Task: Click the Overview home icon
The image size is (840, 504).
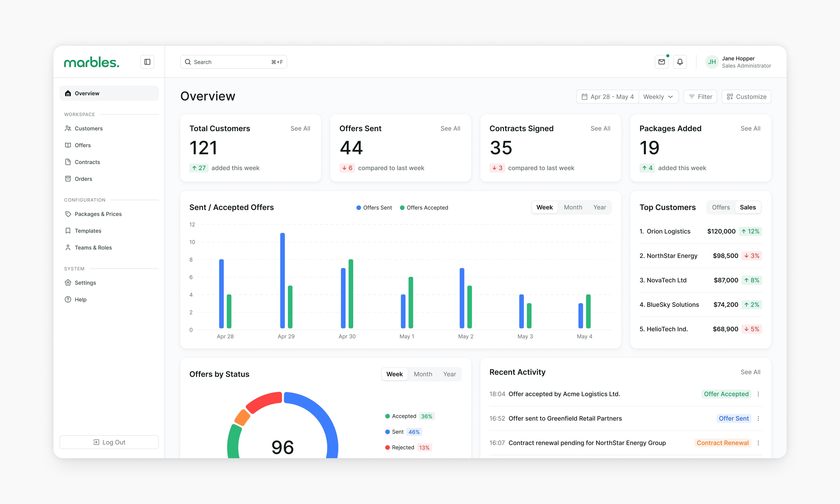Action: pyautogui.click(x=68, y=93)
